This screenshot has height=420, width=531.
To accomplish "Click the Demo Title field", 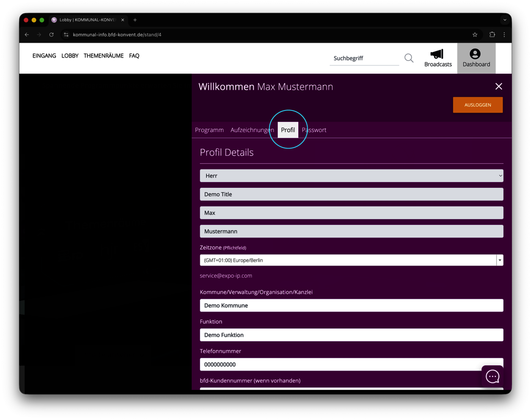I will pos(352,194).
